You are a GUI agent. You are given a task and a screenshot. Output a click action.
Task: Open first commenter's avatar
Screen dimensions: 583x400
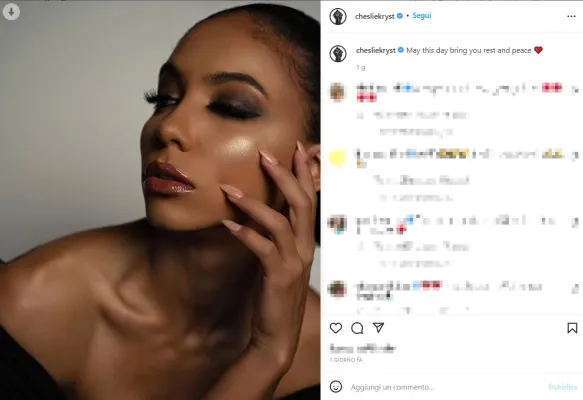338,92
